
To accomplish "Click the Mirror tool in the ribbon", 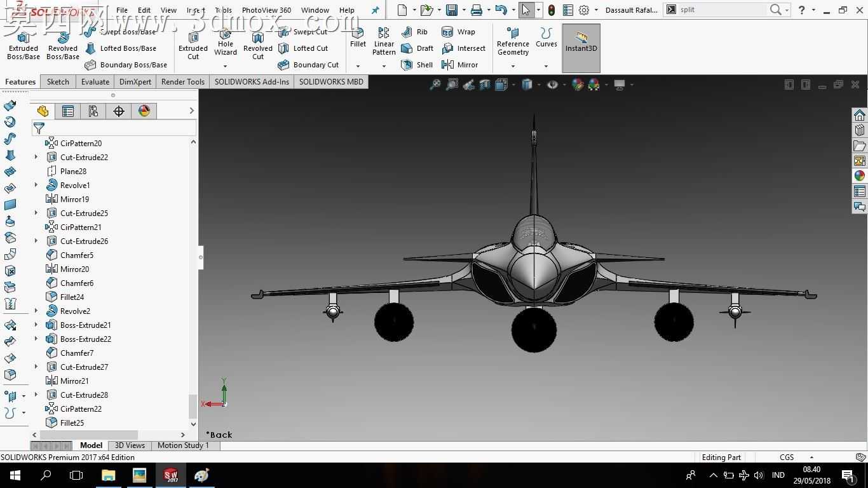I will [x=459, y=65].
